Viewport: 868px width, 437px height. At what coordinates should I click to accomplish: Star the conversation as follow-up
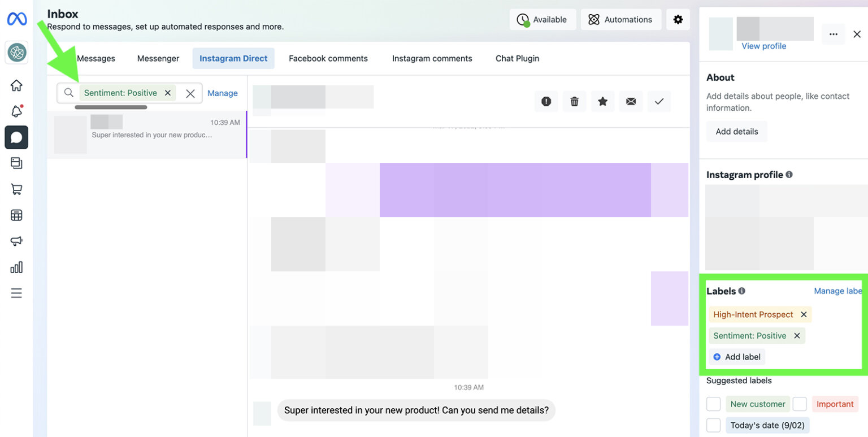pos(602,101)
